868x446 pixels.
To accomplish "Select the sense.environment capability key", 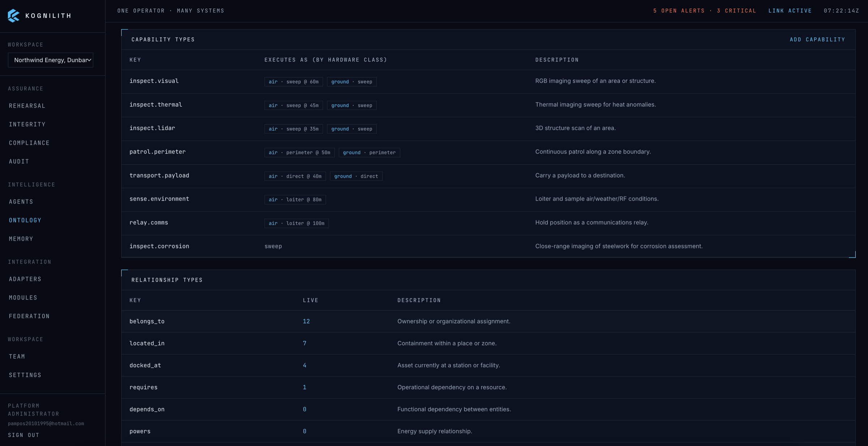I will tap(159, 199).
